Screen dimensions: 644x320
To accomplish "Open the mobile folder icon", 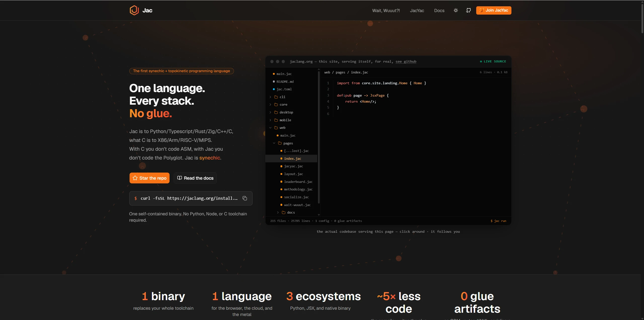I will pyautogui.click(x=276, y=120).
